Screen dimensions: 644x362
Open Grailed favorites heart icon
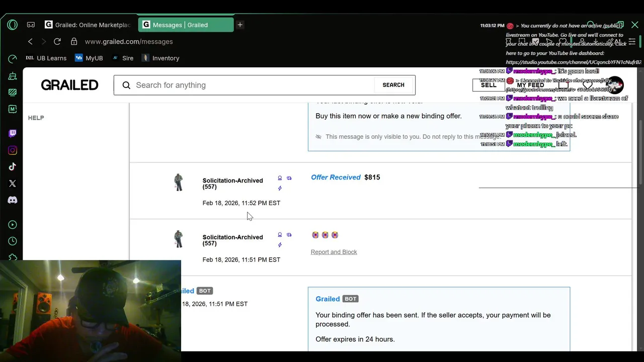[587, 85]
